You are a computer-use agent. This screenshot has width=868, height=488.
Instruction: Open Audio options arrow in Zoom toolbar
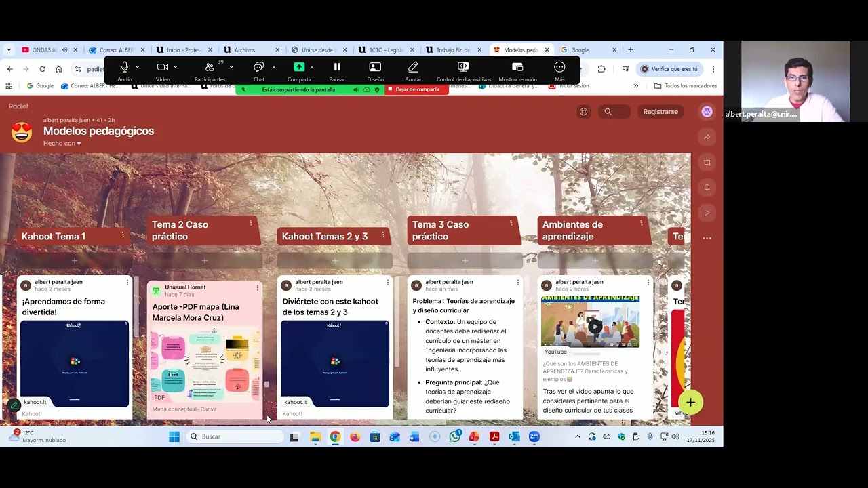[x=137, y=67]
